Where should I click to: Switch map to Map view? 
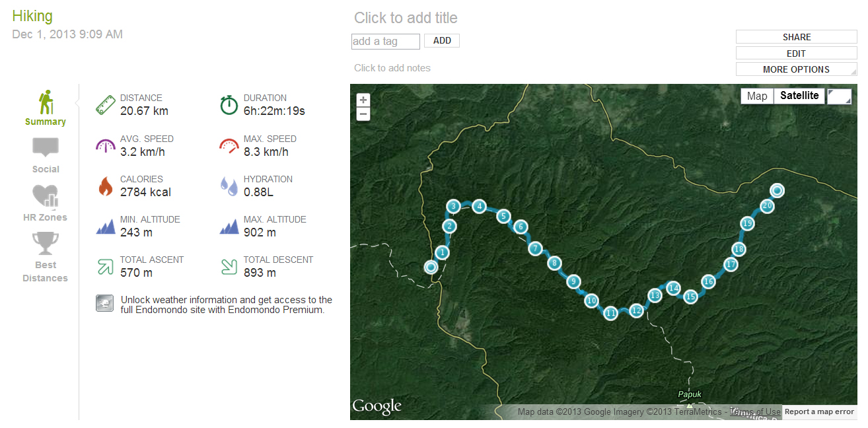click(757, 96)
